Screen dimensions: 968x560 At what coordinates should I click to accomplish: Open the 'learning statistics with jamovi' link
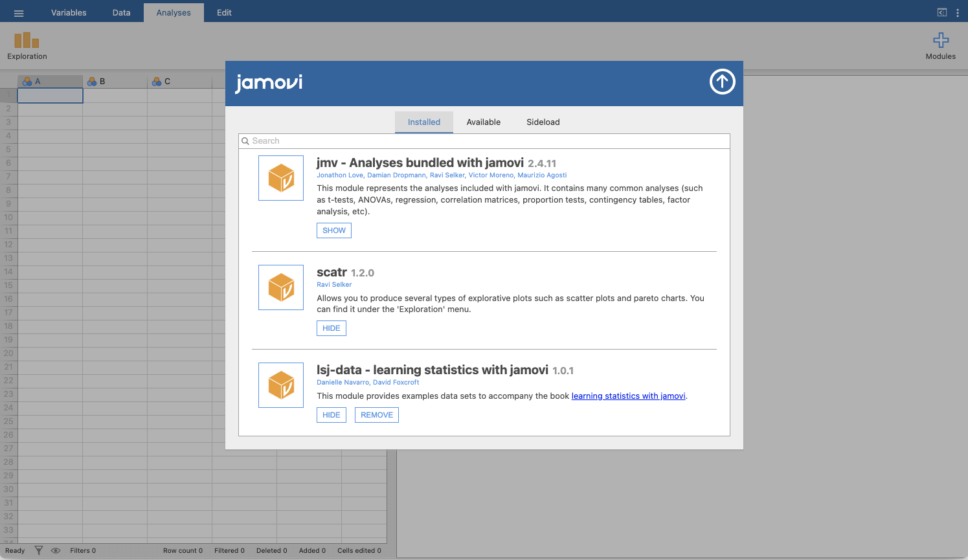pyautogui.click(x=628, y=396)
